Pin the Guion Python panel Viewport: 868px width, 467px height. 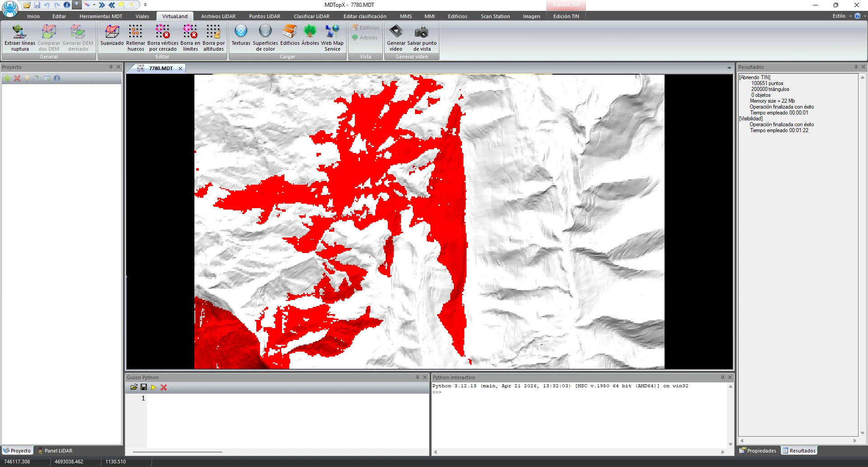pyautogui.click(x=417, y=377)
